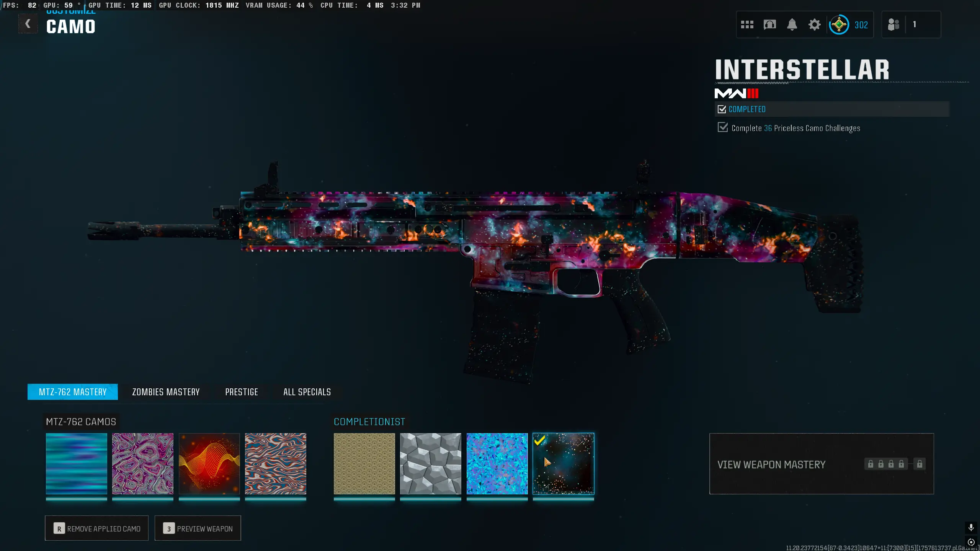Click the back arrow beside CAMO

(28, 24)
